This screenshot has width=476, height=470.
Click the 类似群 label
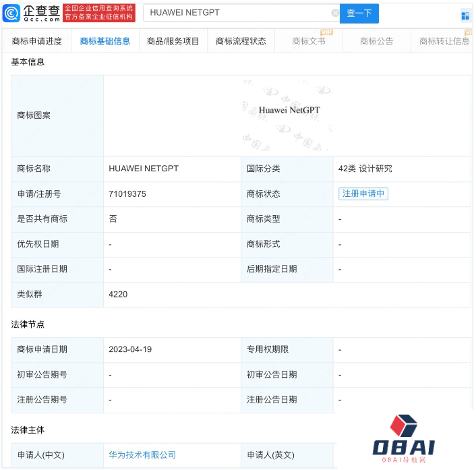click(30, 294)
